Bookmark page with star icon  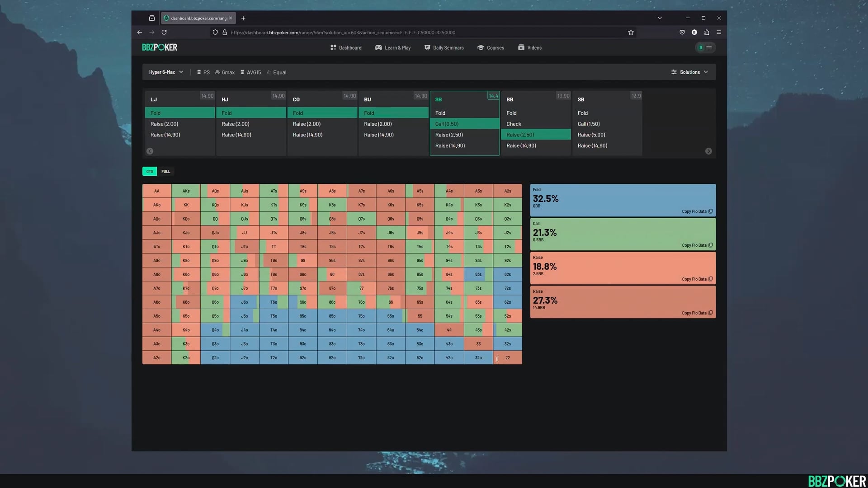point(631,33)
